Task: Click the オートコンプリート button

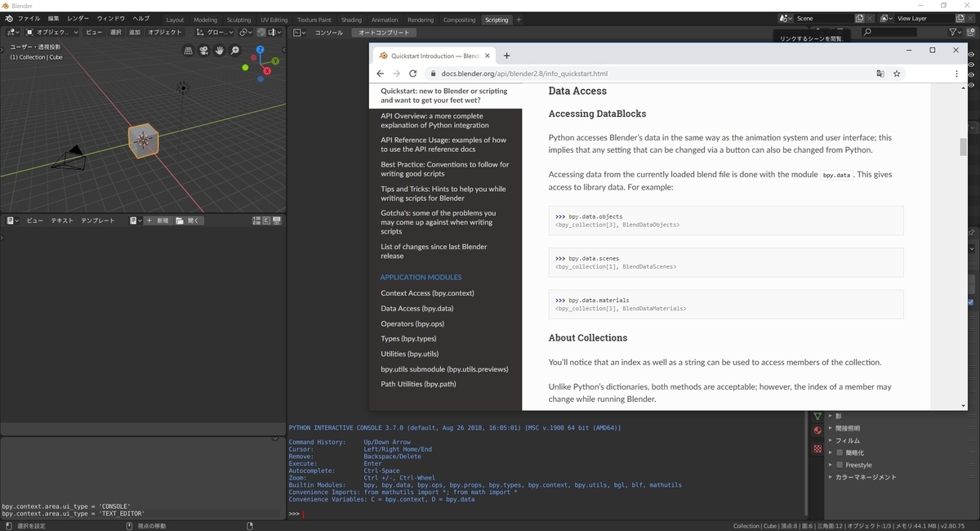Action: [385, 32]
